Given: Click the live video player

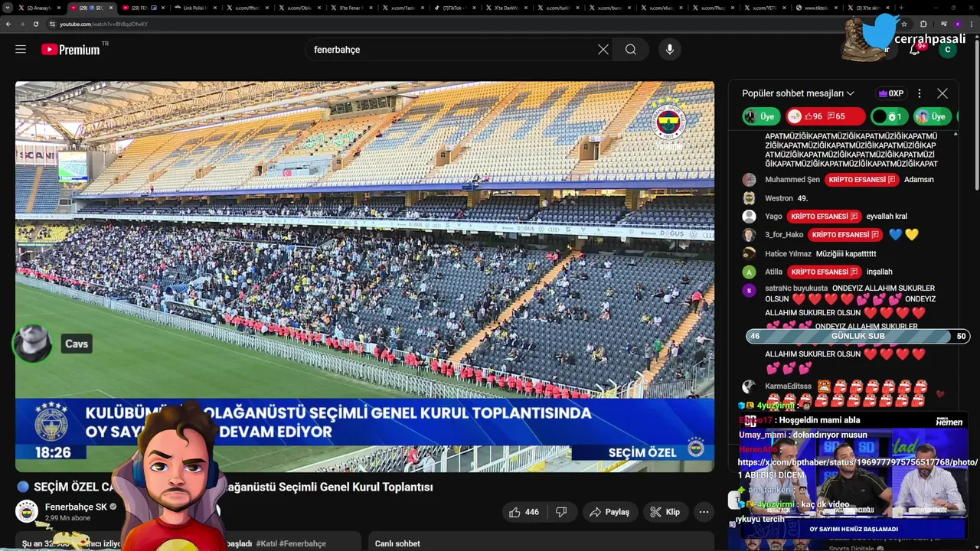Looking at the screenshot, I should click(364, 276).
